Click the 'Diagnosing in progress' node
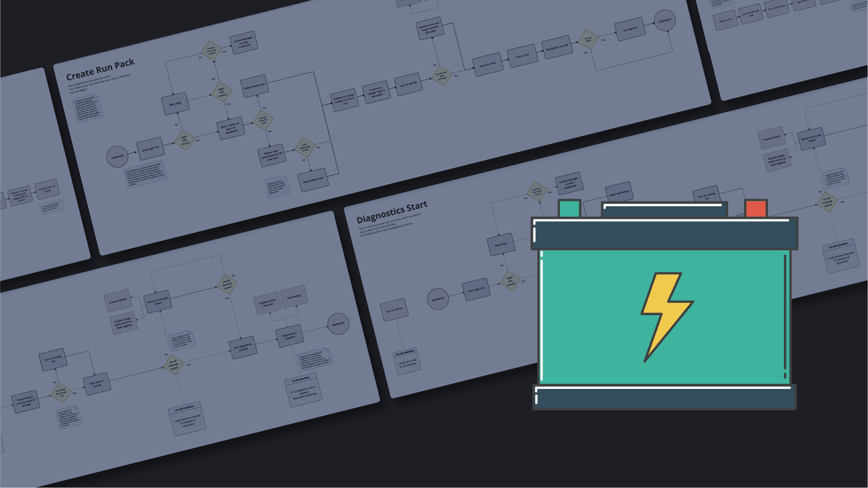The image size is (868, 488). (x=290, y=336)
